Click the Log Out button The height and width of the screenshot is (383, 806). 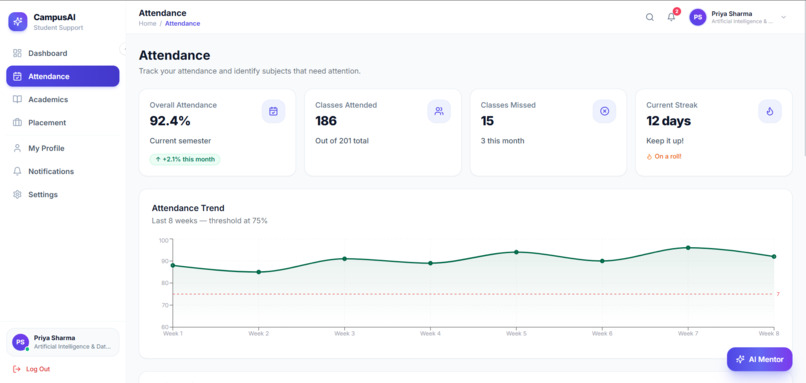coord(31,369)
